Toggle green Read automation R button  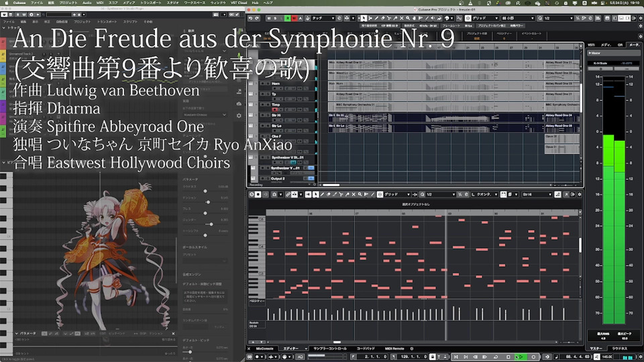pos(288,19)
